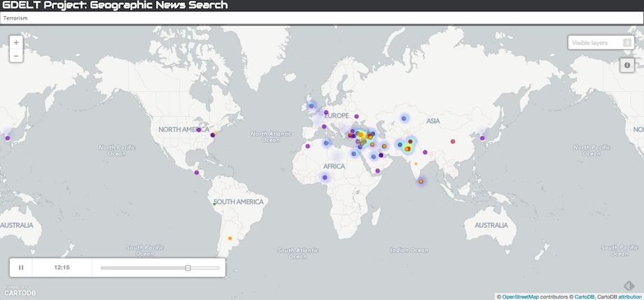Click the layer count badge in Visible layers
644x300 pixels.
(627, 43)
